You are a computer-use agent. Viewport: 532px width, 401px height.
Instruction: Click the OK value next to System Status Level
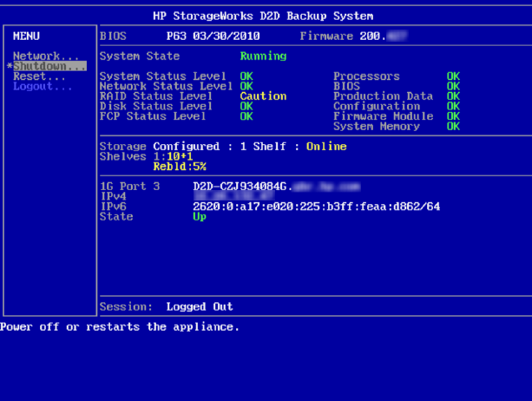tap(246, 76)
